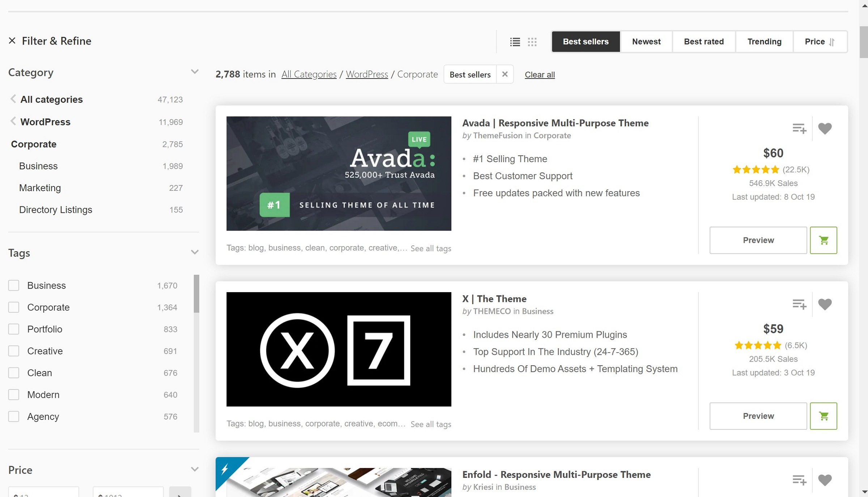The width and height of the screenshot is (868, 497).
Task: Select the Marketing subcategory
Action: [x=40, y=188]
